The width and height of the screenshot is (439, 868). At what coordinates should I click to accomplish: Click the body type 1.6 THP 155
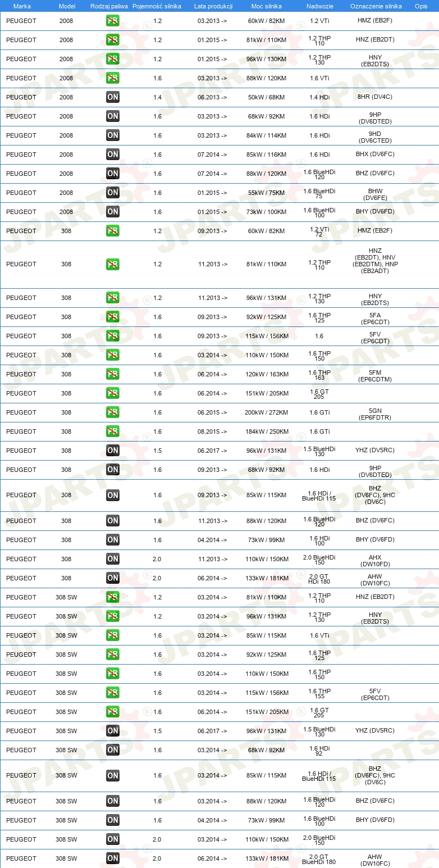click(319, 693)
